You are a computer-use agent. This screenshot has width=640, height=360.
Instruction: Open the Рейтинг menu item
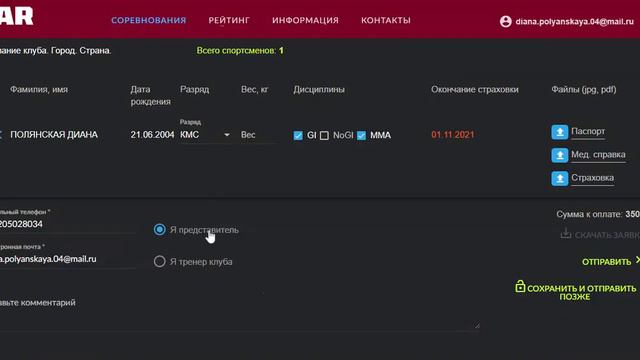pyautogui.click(x=229, y=20)
